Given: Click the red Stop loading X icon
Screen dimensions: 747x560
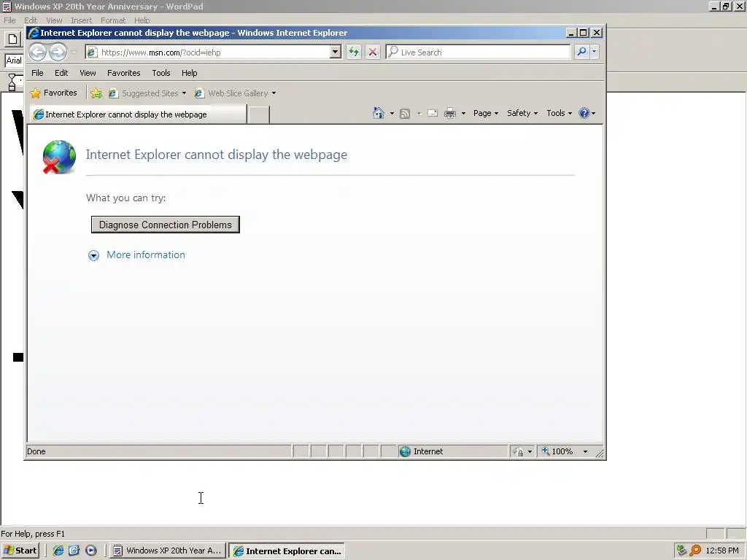Looking at the screenshot, I should [x=373, y=52].
